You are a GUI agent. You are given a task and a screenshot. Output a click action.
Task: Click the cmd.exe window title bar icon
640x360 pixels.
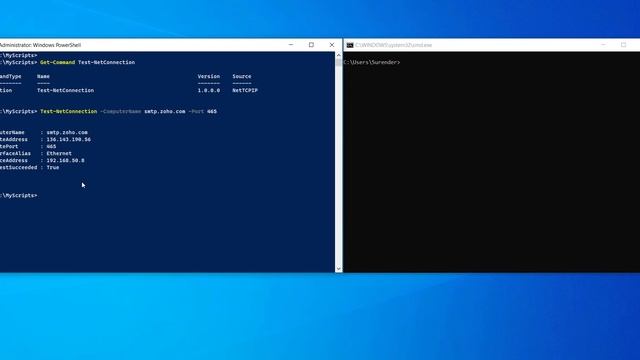(x=350, y=45)
